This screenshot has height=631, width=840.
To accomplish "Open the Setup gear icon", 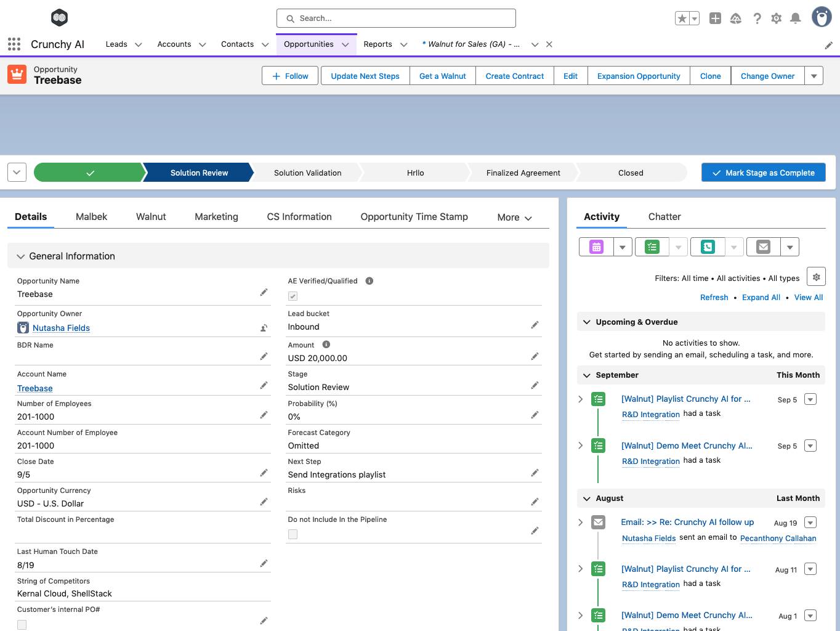I will [777, 18].
